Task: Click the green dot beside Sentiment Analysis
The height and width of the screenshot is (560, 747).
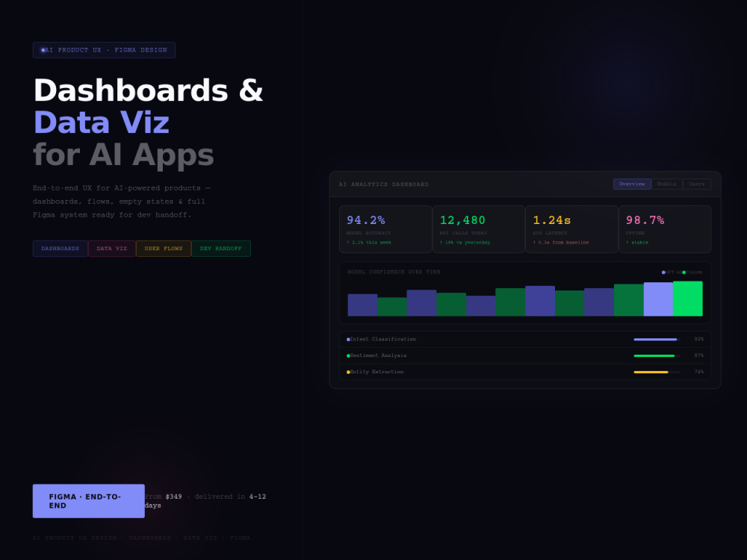Action: [x=348, y=355]
